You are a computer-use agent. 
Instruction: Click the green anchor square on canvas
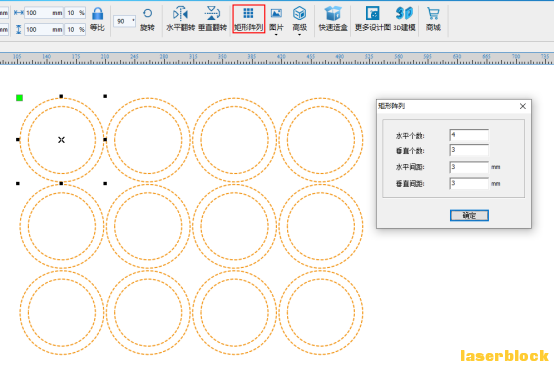(x=19, y=97)
